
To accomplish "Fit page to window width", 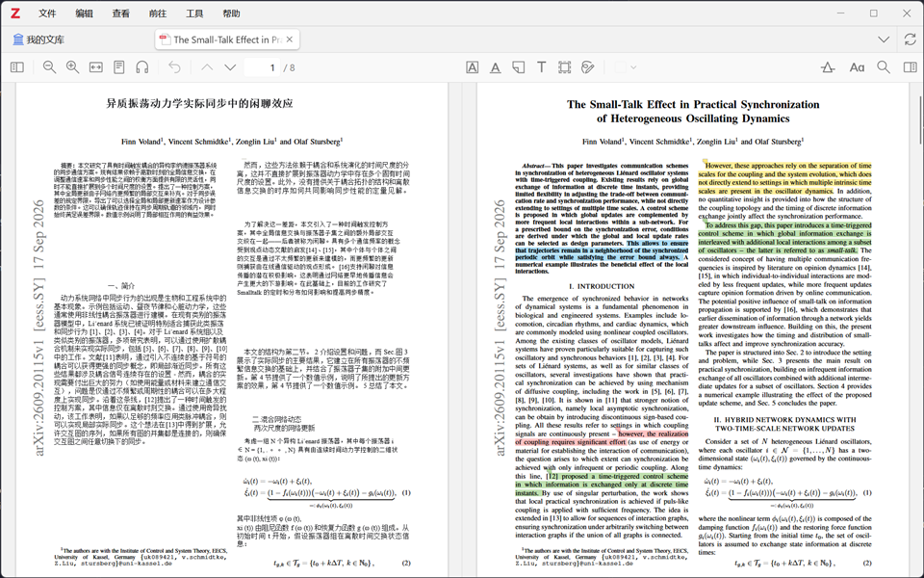I will click(x=96, y=67).
